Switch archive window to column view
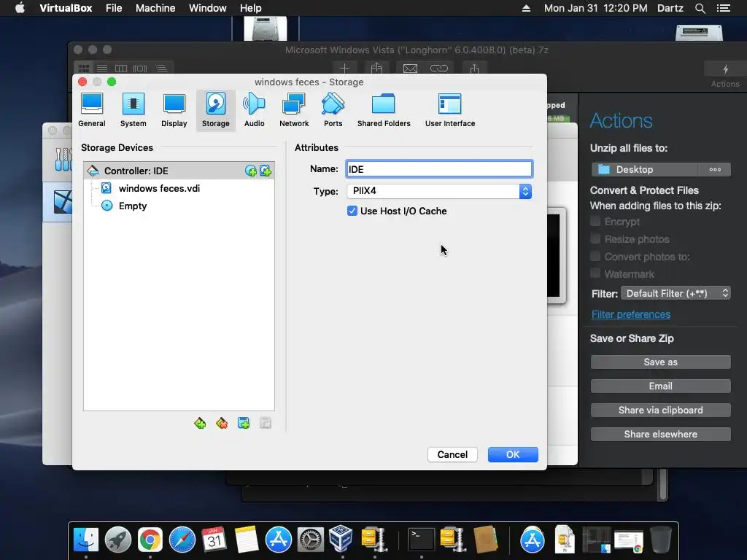 coord(121,69)
